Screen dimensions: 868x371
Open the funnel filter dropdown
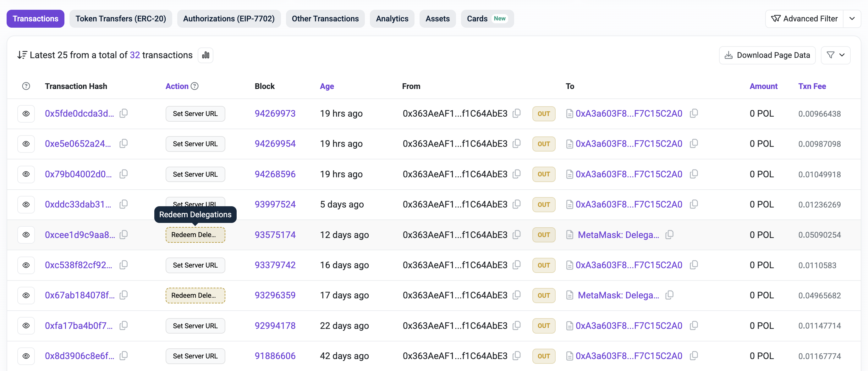click(x=835, y=55)
